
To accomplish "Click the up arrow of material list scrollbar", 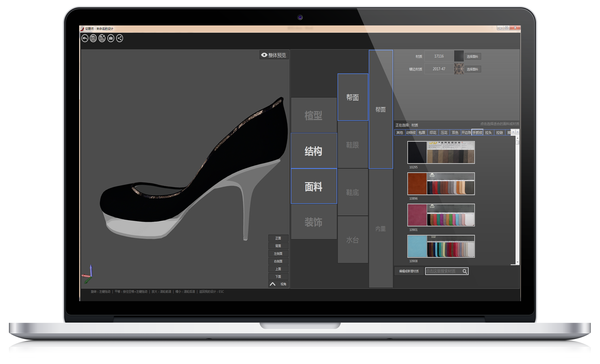I will pos(517,138).
